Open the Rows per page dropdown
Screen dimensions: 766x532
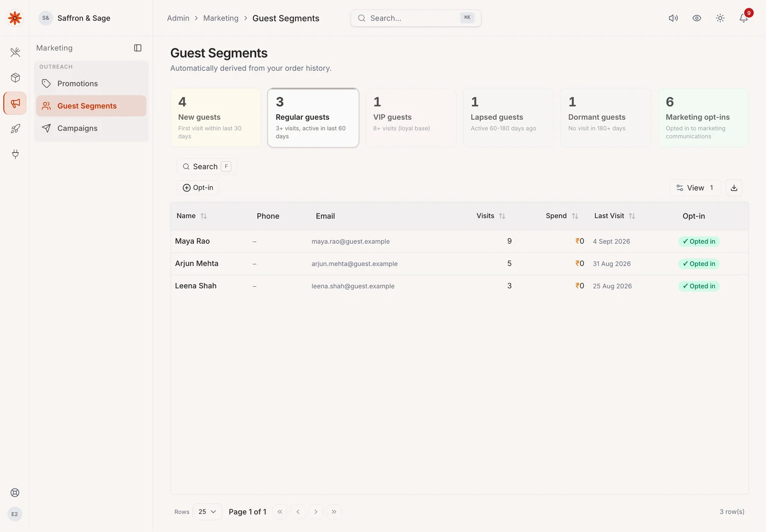(207, 512)
